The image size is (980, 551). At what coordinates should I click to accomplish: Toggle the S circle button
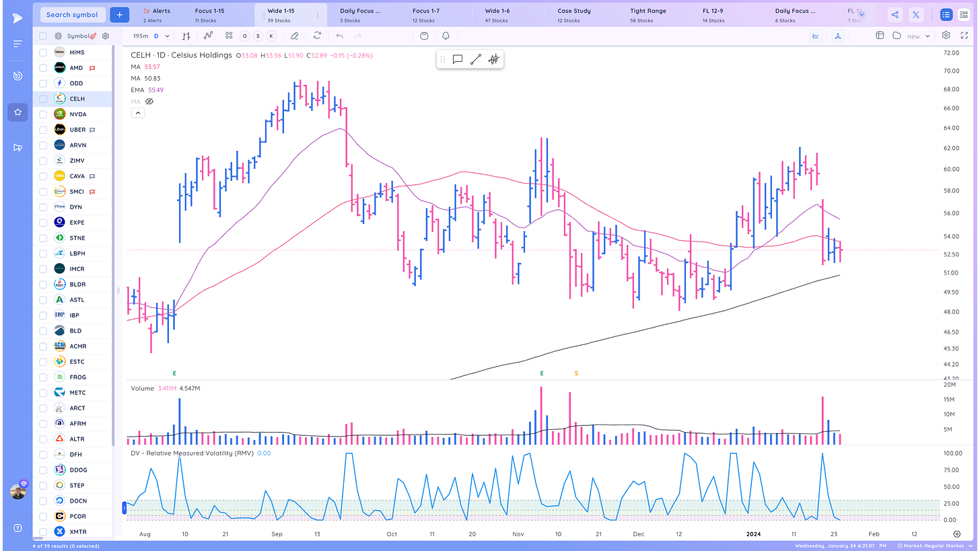pos(258,36)
